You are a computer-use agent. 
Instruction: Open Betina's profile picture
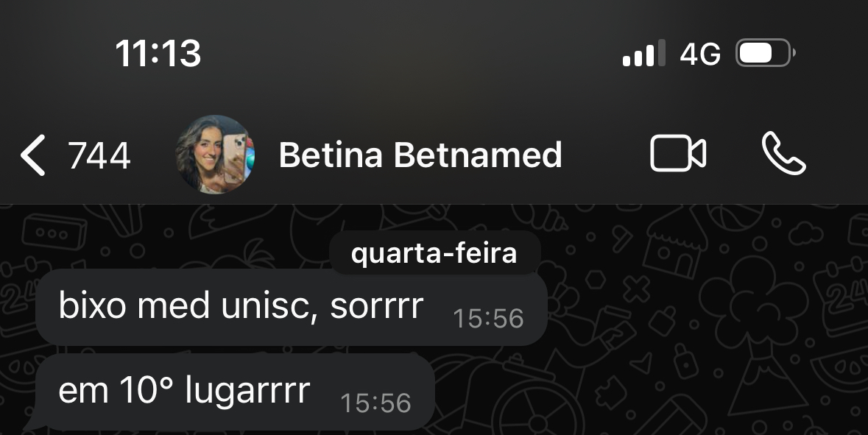[x=215, y=155]
